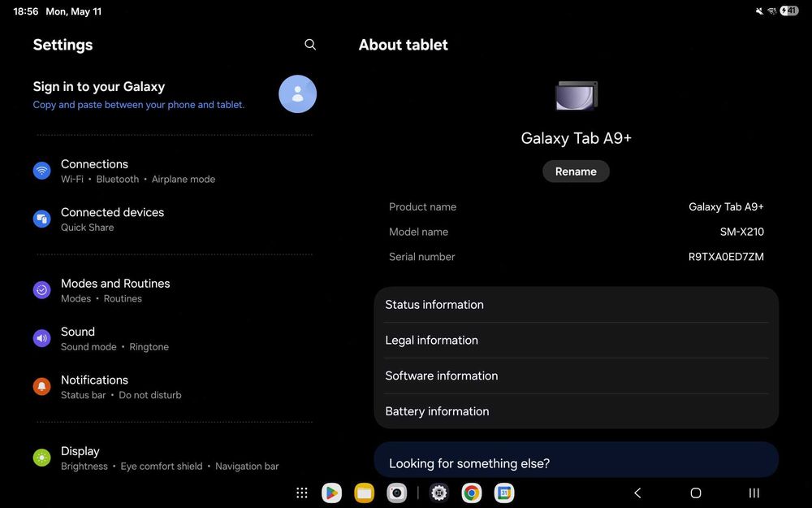Tap the model name SM-X210
Screen dimensions: 812x508
tap(741, 232)
